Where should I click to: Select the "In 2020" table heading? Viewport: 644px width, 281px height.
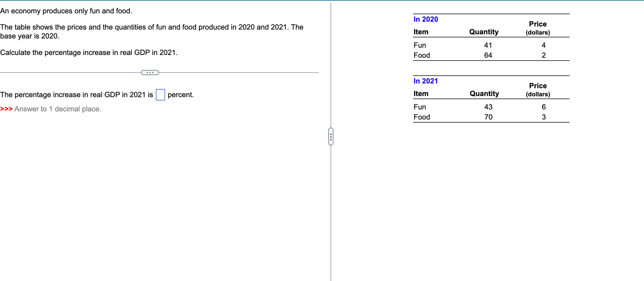point(426,19)
